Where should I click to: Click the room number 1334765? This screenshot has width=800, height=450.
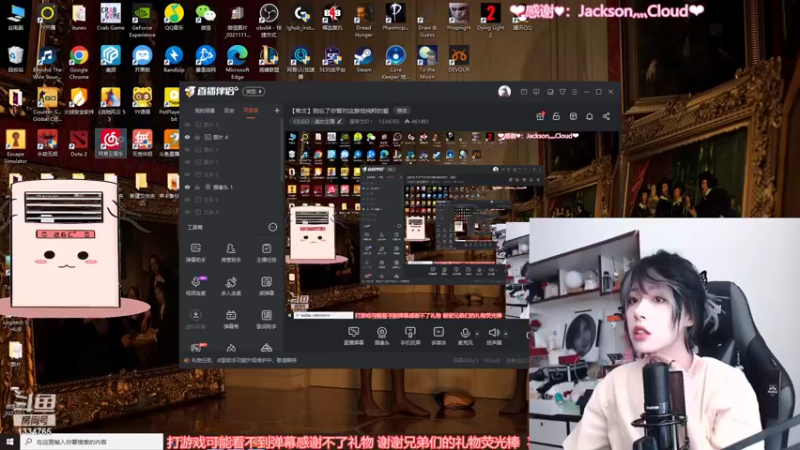coord(388,121)
